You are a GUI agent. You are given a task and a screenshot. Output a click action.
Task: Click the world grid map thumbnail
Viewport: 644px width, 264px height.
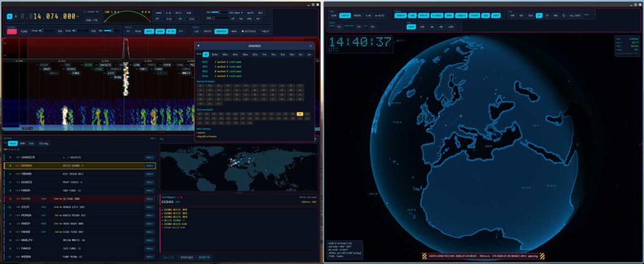point(238,167)
